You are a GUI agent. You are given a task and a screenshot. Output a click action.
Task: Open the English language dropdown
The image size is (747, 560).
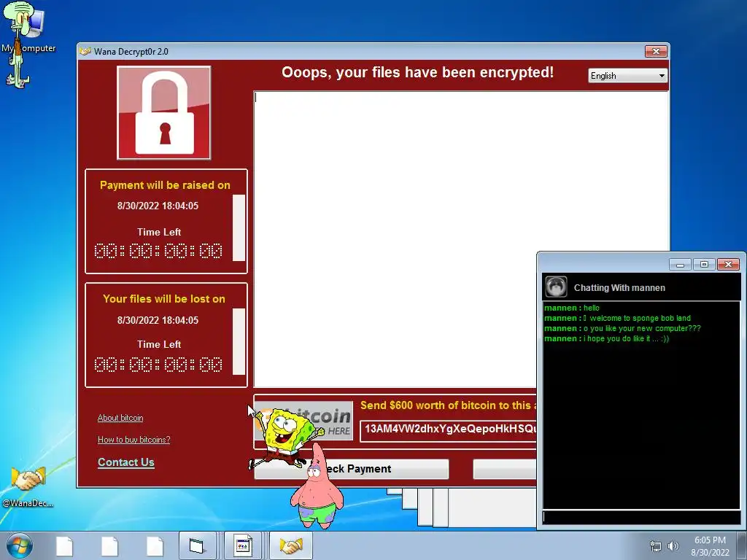(x=627, y=76)
